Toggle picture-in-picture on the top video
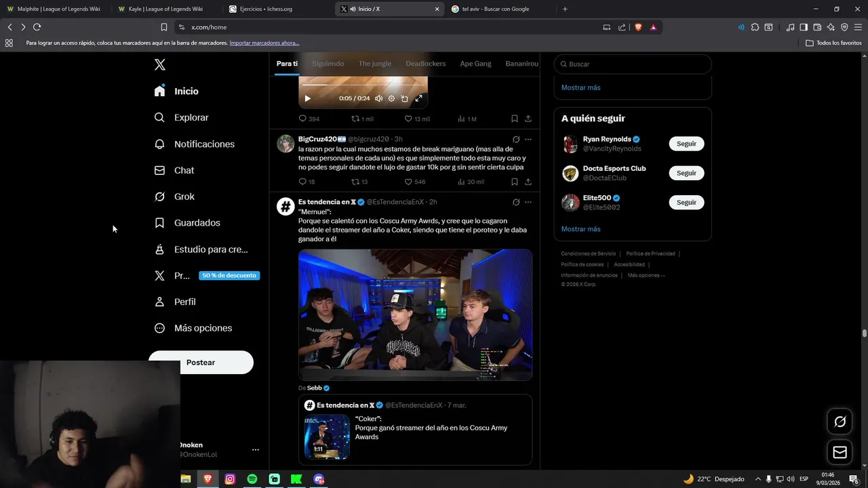 pos(404,98)
